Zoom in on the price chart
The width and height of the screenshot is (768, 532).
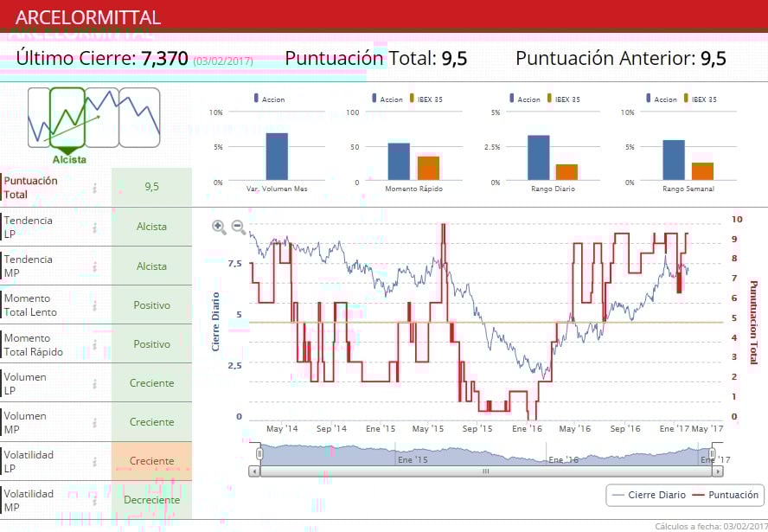tap(219, 227)
